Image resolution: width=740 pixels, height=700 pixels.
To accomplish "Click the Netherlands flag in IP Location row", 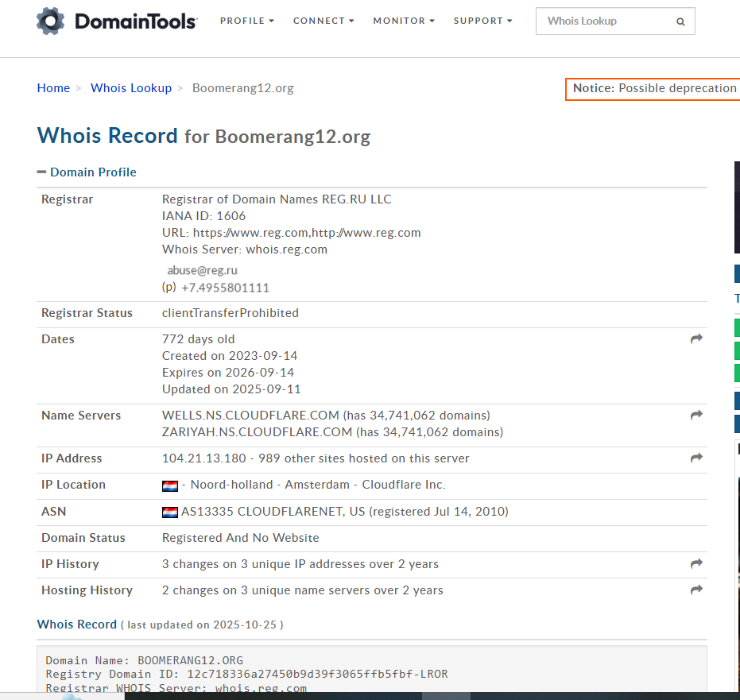I will 170,485.
